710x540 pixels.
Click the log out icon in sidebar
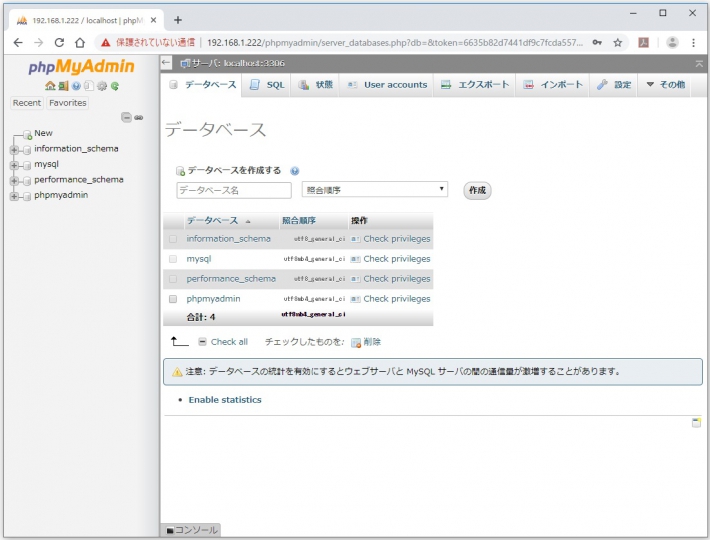pos(63,86)
